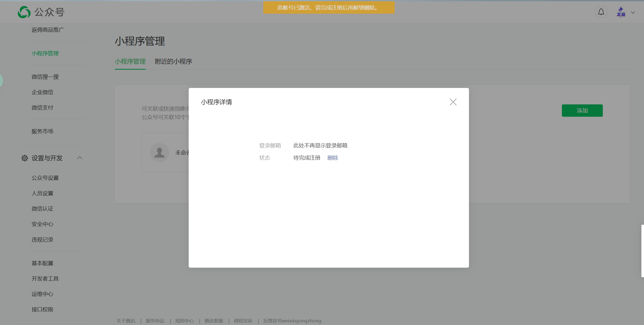Click the 公众号 logo icon
This screenshot has height=325, width=644.
tap(24, 12)
